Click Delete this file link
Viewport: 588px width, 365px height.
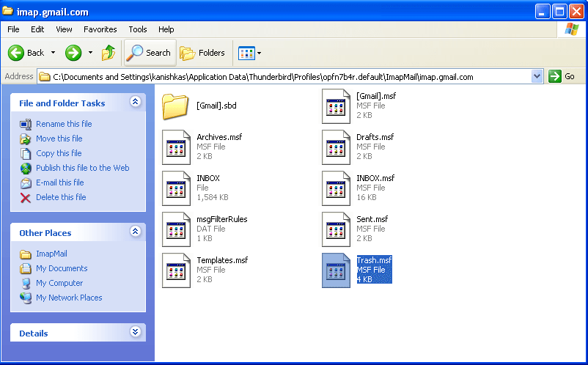(61, 197)
